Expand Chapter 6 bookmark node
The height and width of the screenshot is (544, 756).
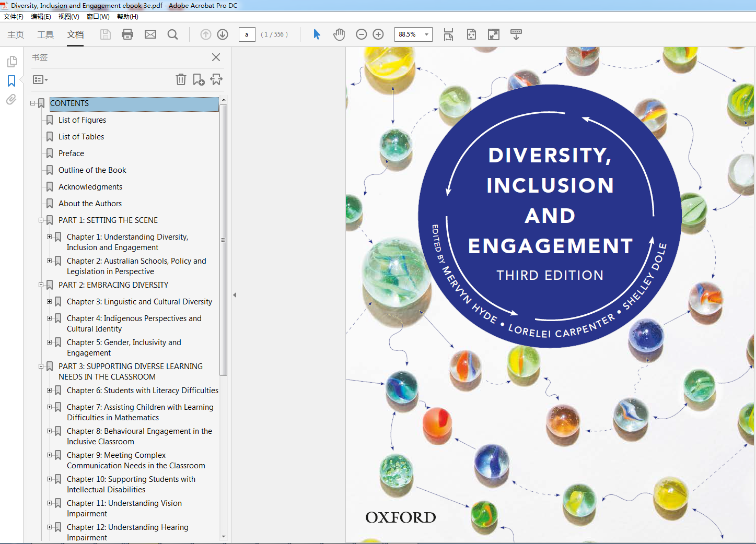coord(49,391)
